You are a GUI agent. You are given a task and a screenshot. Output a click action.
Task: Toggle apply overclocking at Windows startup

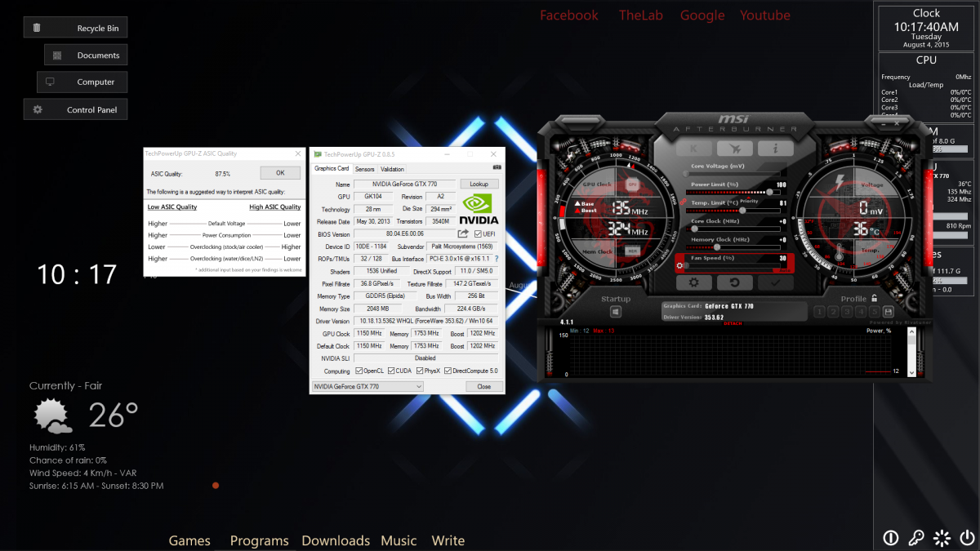[x=616, y=312]
